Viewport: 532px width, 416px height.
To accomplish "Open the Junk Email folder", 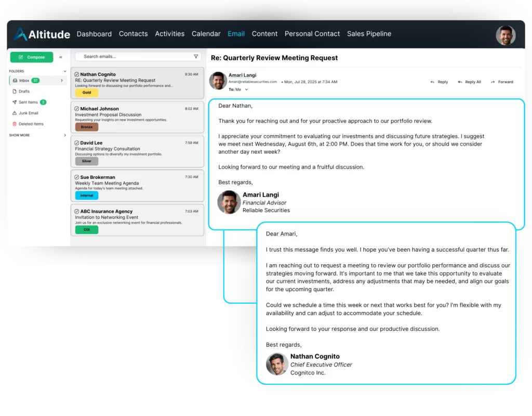I will (x=28, y=113).
